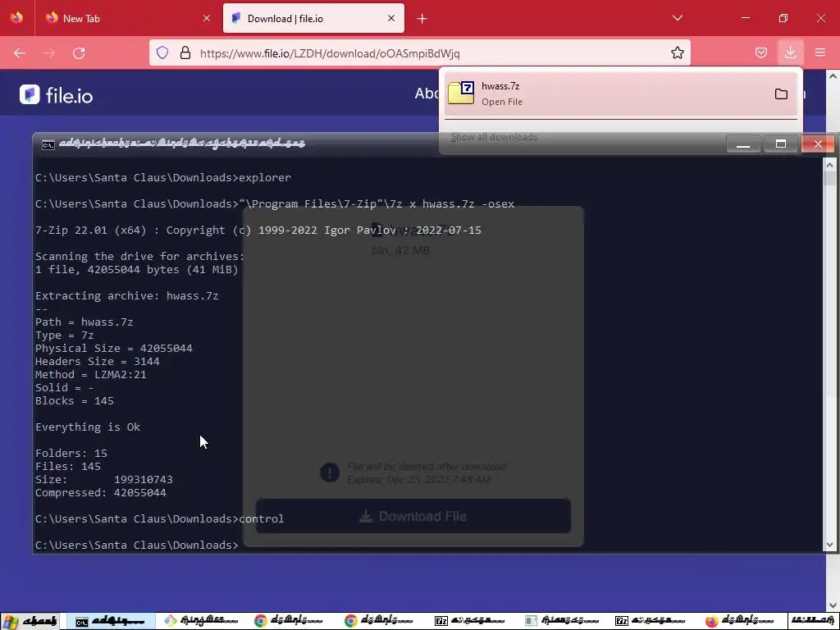Close the command prompt window

coord(818,144)
